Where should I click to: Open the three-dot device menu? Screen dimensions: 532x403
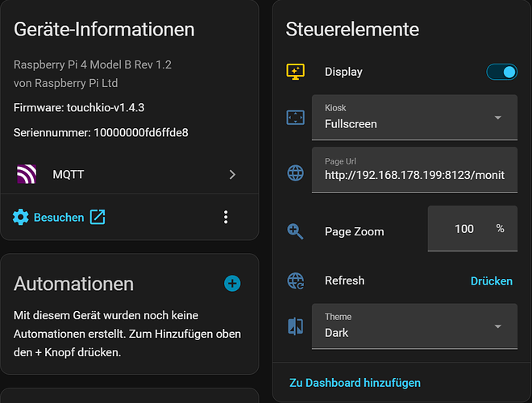click(226, 217)
